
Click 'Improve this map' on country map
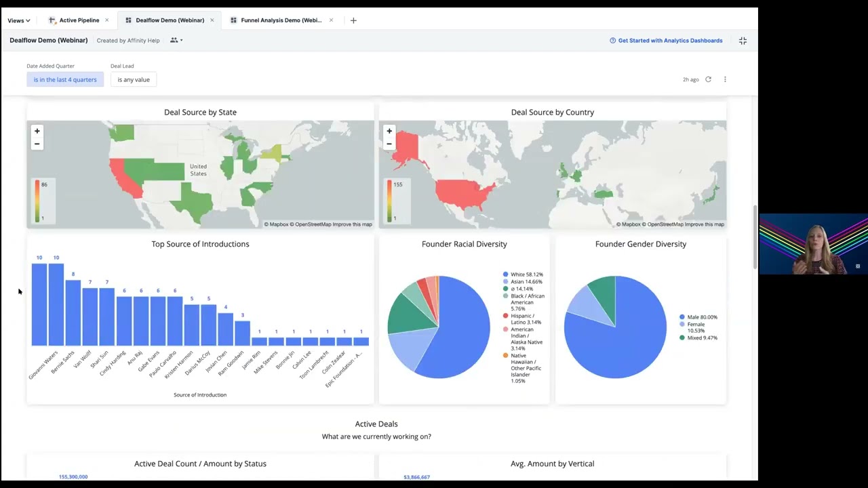[x=704, y=224]
